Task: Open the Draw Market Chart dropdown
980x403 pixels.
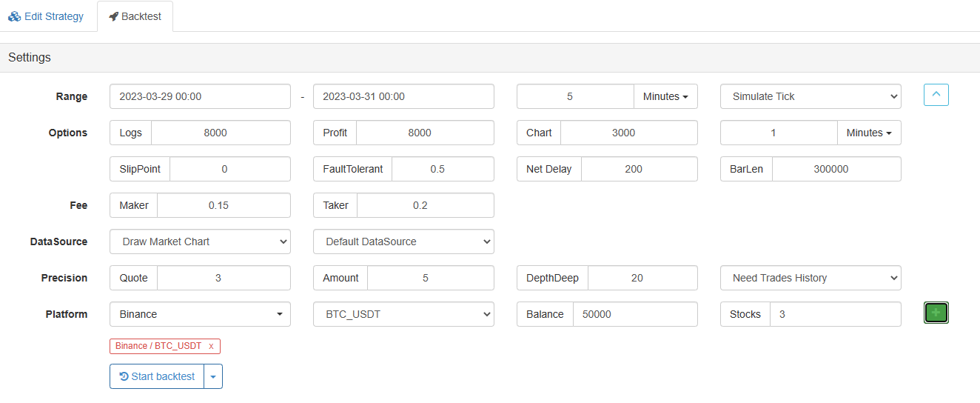Action: point(200,242)
